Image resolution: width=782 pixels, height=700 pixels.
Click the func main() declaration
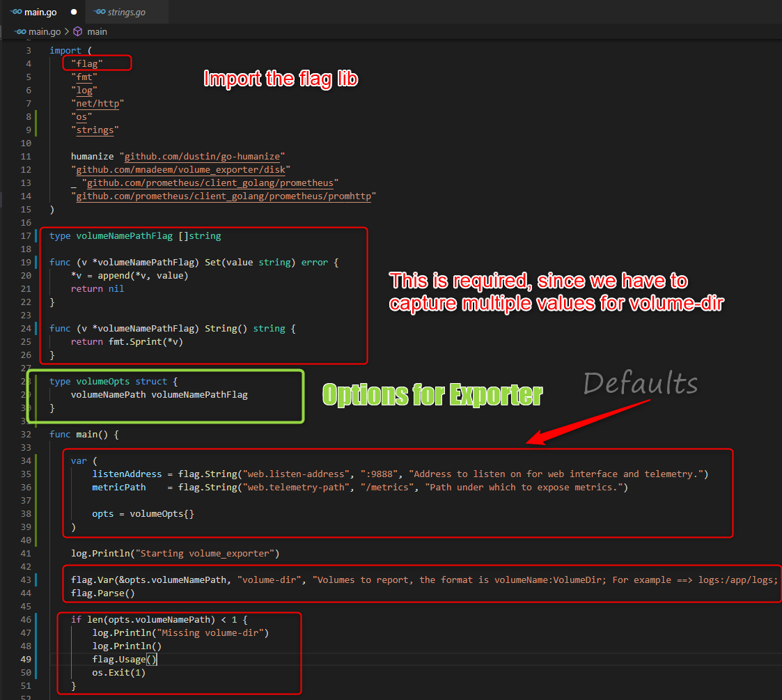(84, 434)
